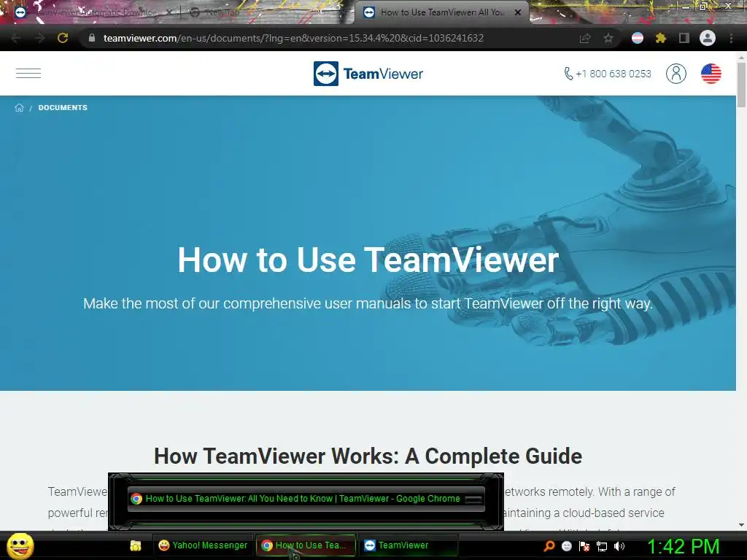The height and width of the screenshot is (560, 747).
Task: Click the scrollbar down arrow
Action: click(741, 525)
